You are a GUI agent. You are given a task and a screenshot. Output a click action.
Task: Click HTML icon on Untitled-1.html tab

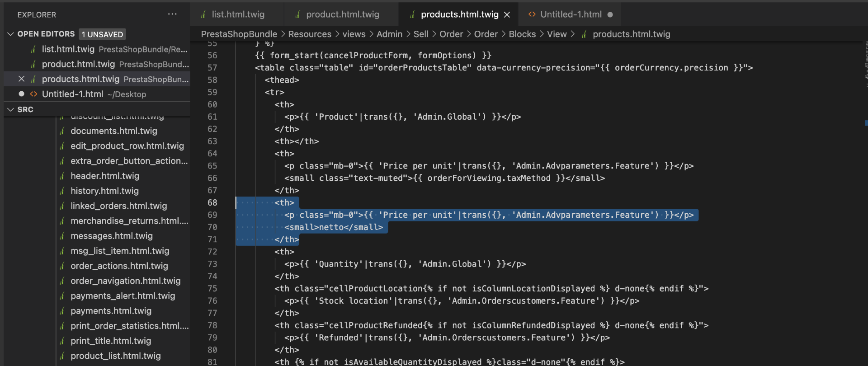tap(532, 14)
